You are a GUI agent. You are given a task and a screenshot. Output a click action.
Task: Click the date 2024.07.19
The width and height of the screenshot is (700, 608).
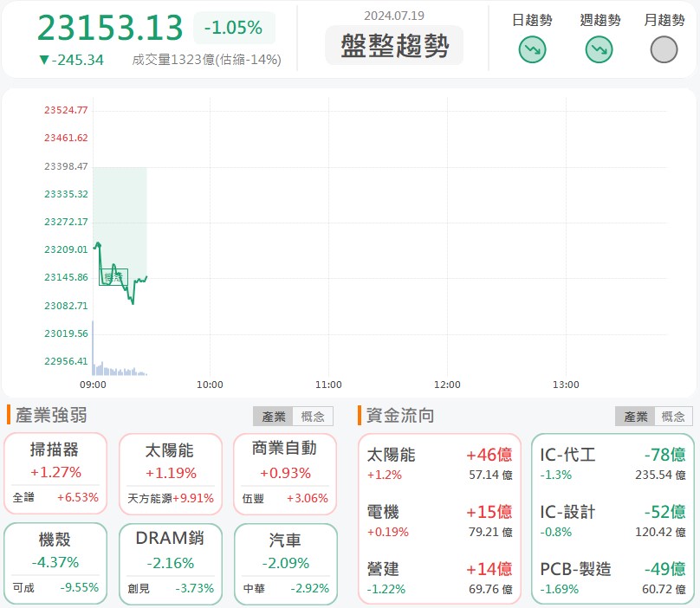click(x=394, y=16)
